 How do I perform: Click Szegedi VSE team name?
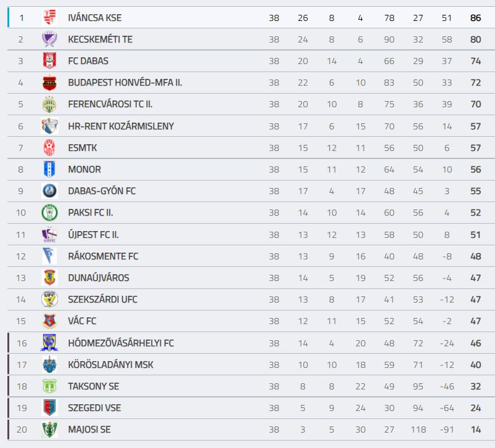point(94,408)
